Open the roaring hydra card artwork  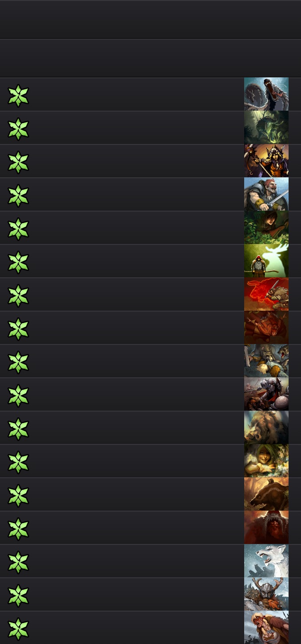266,94
